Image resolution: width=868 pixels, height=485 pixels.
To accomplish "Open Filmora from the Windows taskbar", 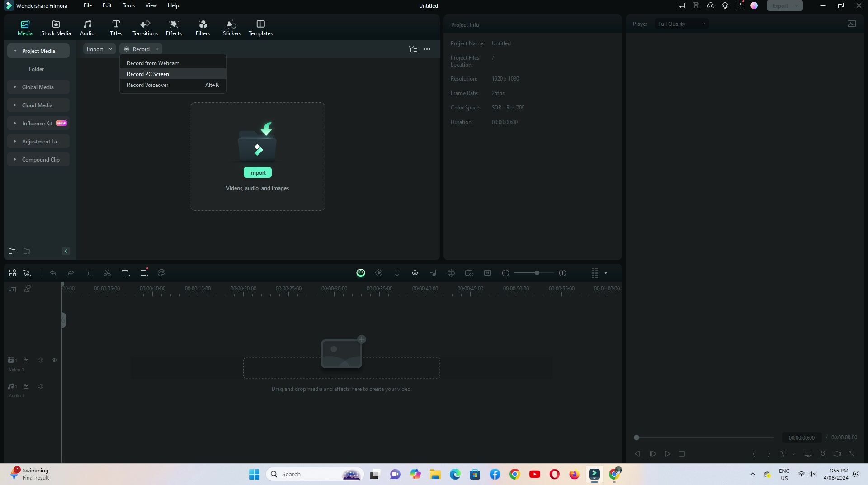I will 594,474.
